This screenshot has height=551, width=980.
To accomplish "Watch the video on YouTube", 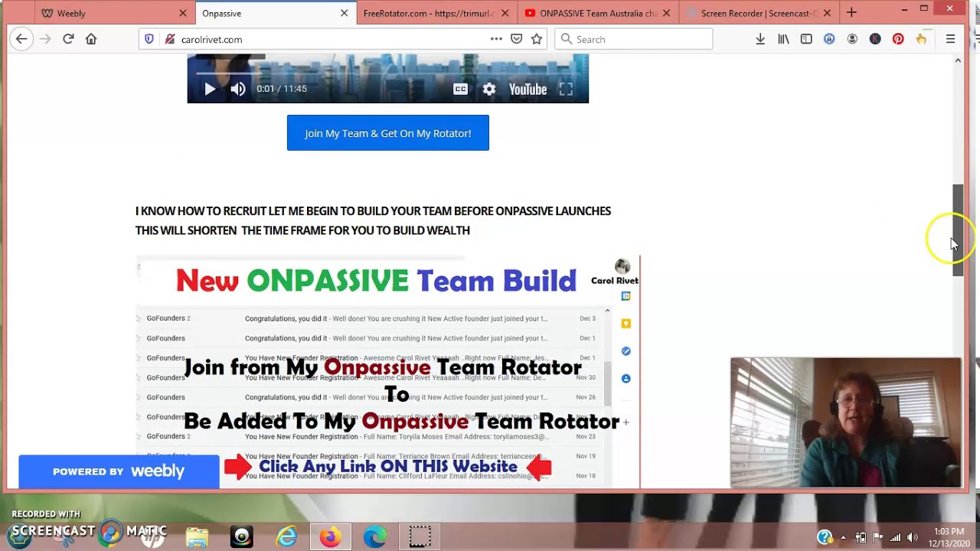I will pyautogui.click(x=528, y=89).
